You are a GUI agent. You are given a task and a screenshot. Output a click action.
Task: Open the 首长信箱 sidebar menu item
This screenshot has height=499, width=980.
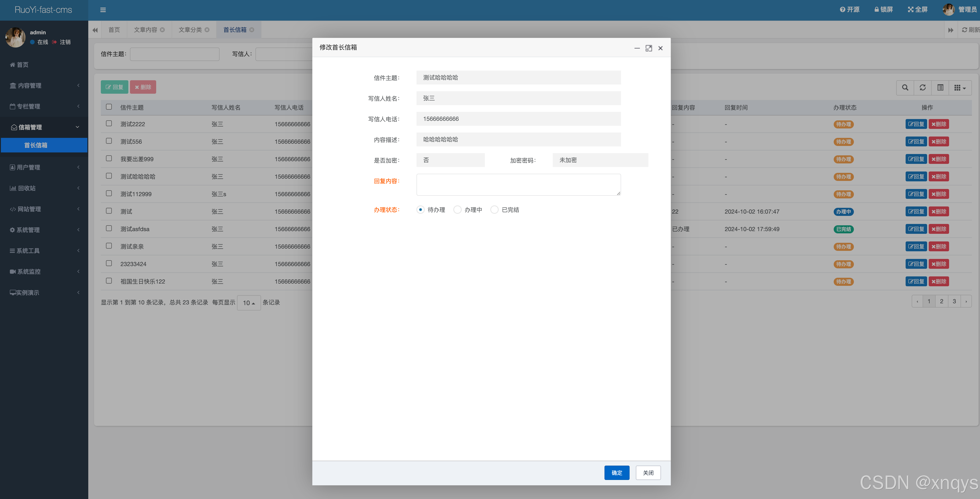(x=36, y=145)
